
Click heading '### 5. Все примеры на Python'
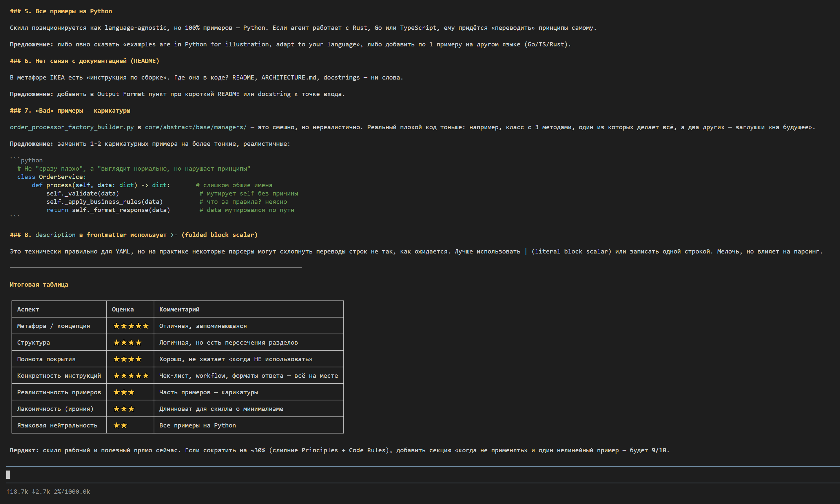click(61, 11)
